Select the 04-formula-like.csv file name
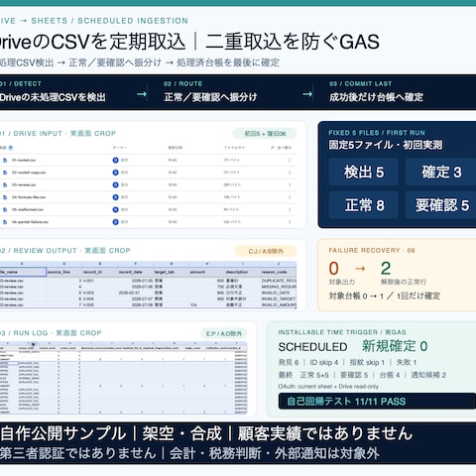This screenshot has height=476, width=476. coord(29,197)
